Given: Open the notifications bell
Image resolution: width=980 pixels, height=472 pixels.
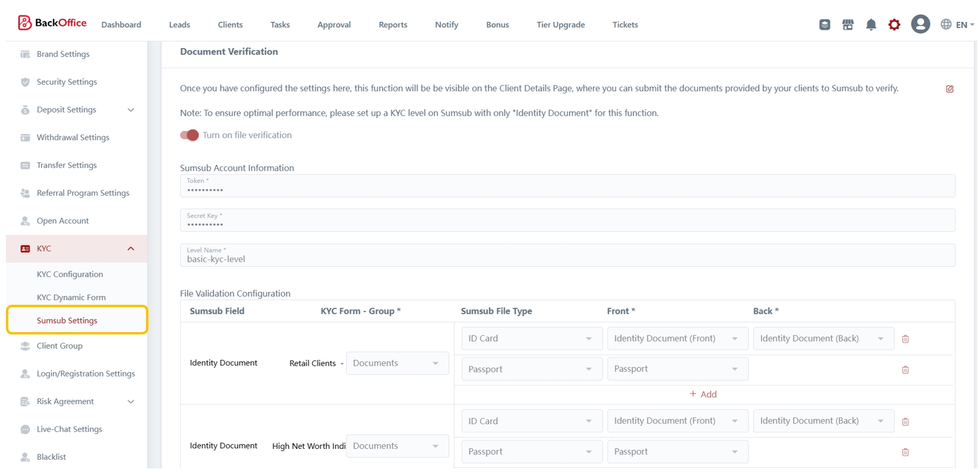Looking at the screenshot, I should click(871, 24).
